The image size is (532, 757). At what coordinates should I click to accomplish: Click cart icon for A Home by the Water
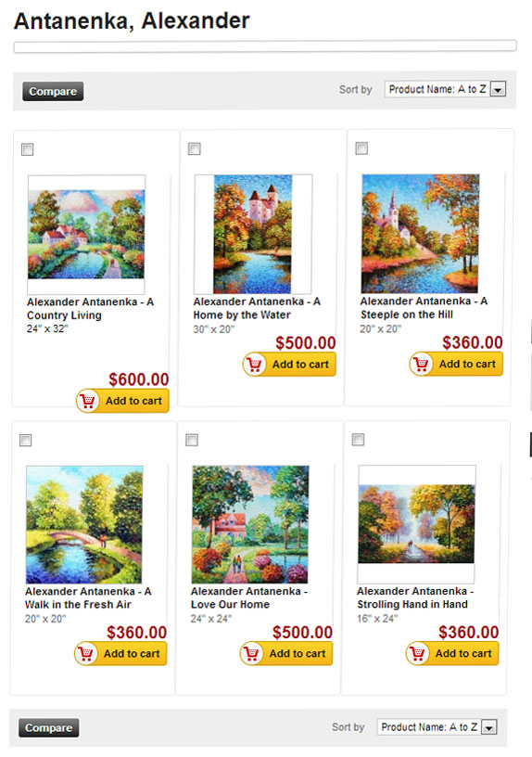click(255, 364)
